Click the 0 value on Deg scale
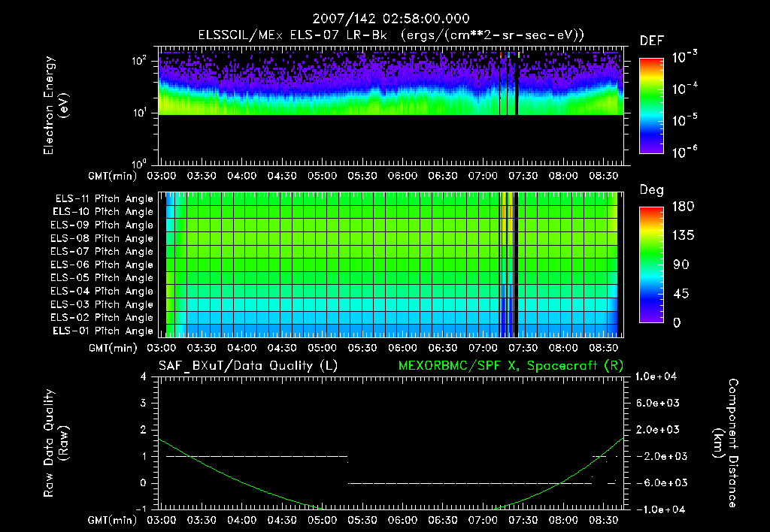The width and height of the screenshot is (770, 532). coord(677,323)
